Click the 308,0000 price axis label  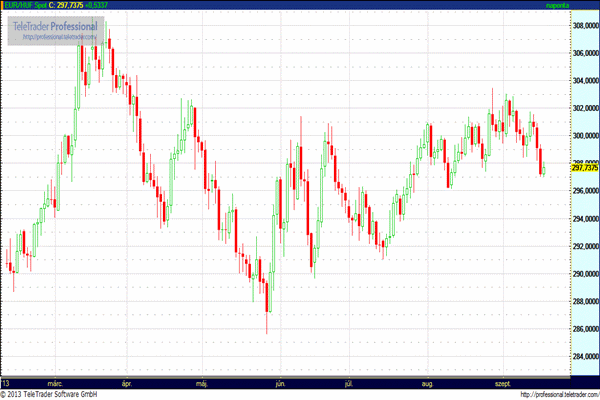[585, 25]
